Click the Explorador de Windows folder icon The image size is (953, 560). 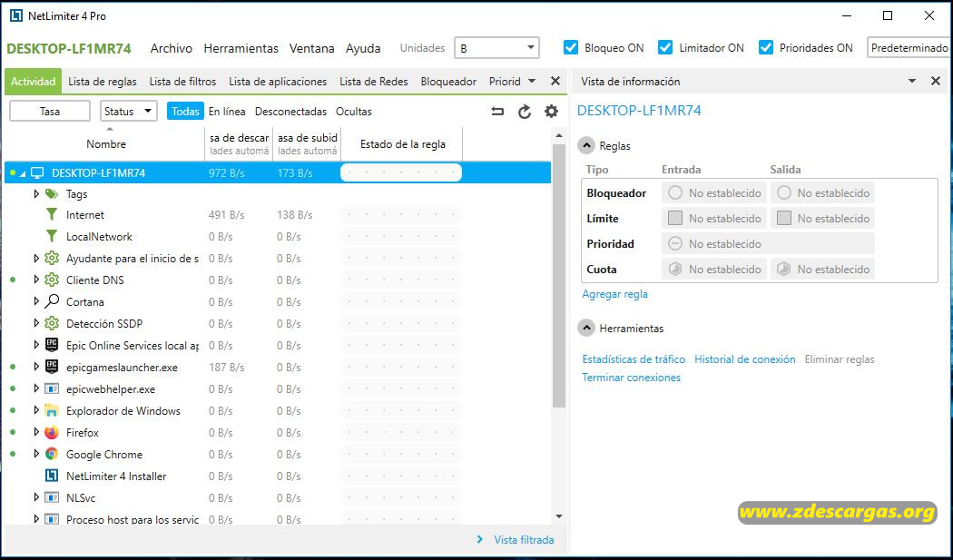(x=52, y=410)
